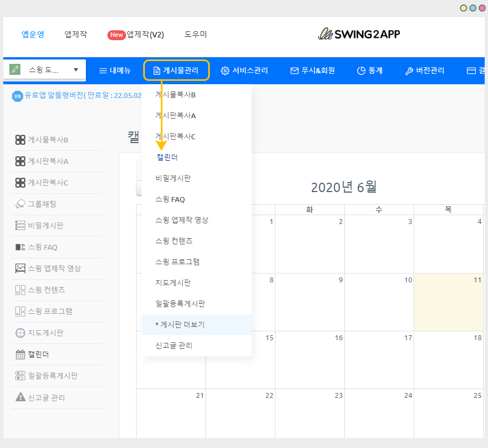The height and width of the screenshot is (448, 488).
Task: Select 캘린더 from the dropdown list
Action: pyautogui.click(x=167, y=157)
